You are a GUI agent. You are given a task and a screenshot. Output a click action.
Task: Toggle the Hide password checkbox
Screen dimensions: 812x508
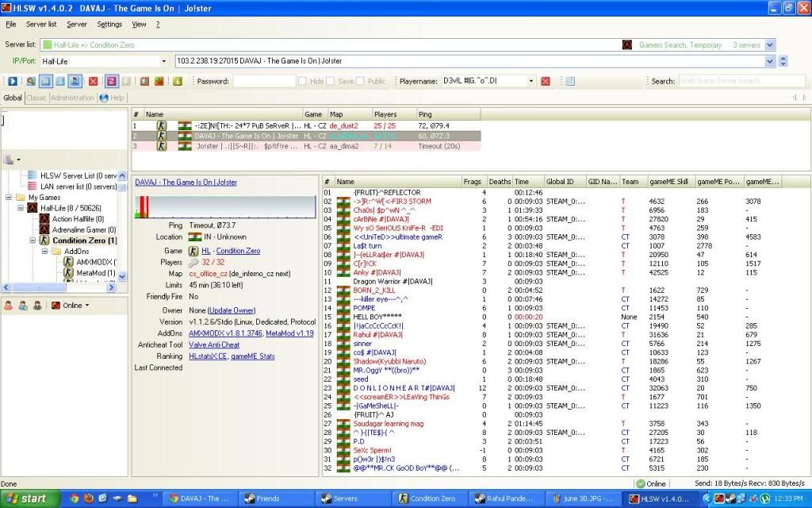(302, 82)
